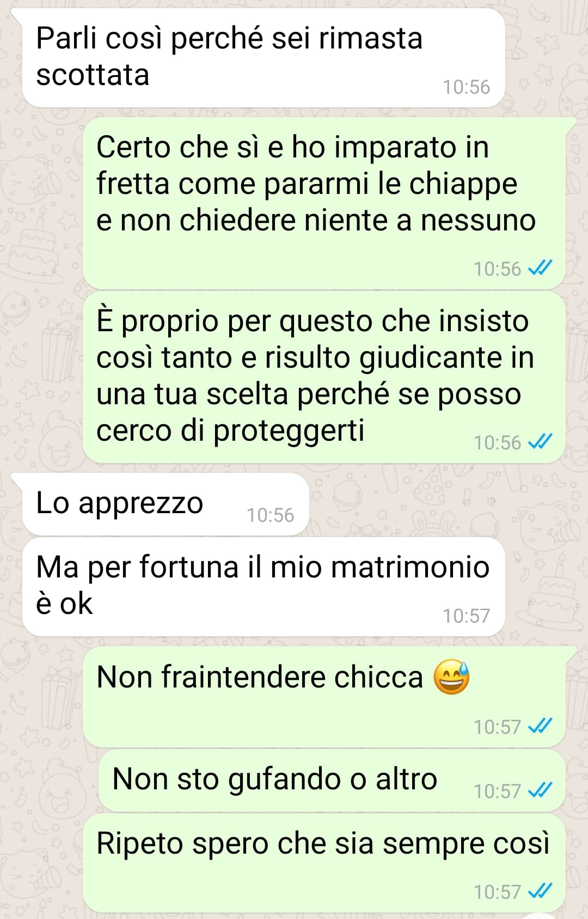
Task: Tap the 'Non sto gufando o altro' bubble
Action: click(x=332, y=780)
